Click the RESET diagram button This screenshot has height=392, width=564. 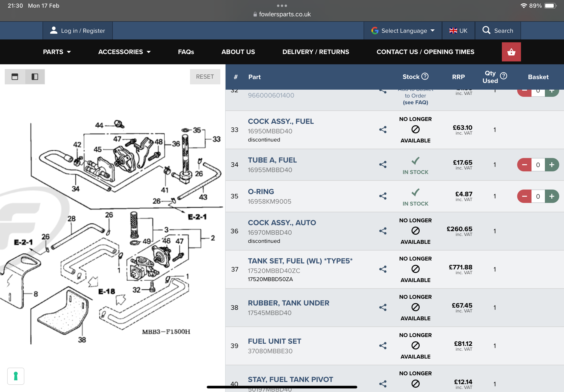click(x=205, y=77)
